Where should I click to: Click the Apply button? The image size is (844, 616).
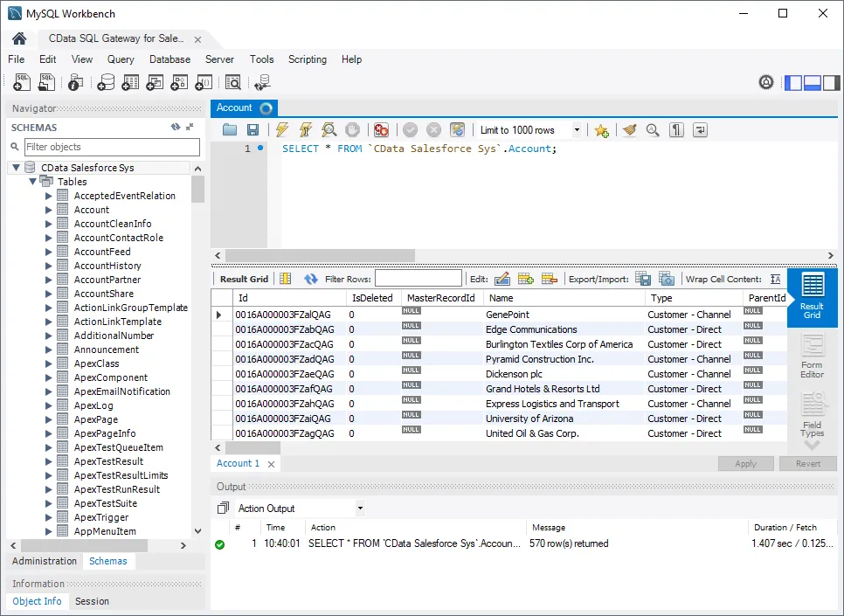pos(746,463)
